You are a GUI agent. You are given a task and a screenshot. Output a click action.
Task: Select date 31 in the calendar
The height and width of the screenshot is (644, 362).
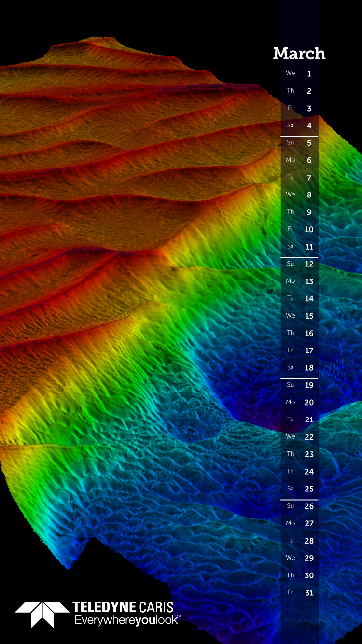tap(309, 593)
